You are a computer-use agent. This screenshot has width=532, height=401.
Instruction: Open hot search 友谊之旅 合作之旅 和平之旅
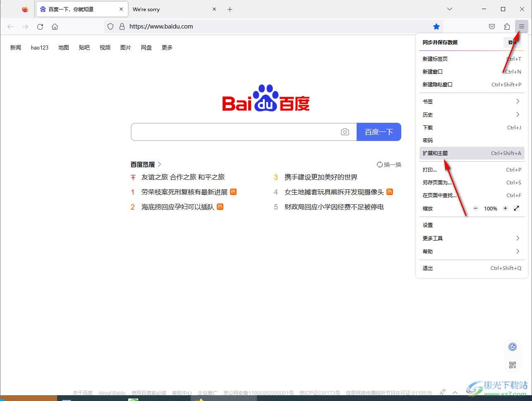[183, 177]
